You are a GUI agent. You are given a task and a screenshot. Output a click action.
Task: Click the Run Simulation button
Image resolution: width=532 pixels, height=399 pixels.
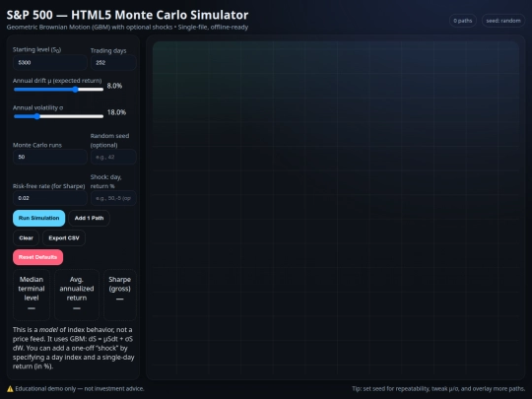pos(38,218)
